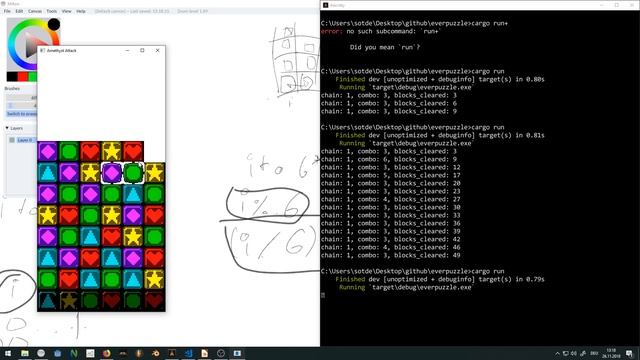Viewport: 640px width, 360px height.
Task: Minimize the Amethyst Attack window
Action: pyautogui.click(x=127, y=50)
